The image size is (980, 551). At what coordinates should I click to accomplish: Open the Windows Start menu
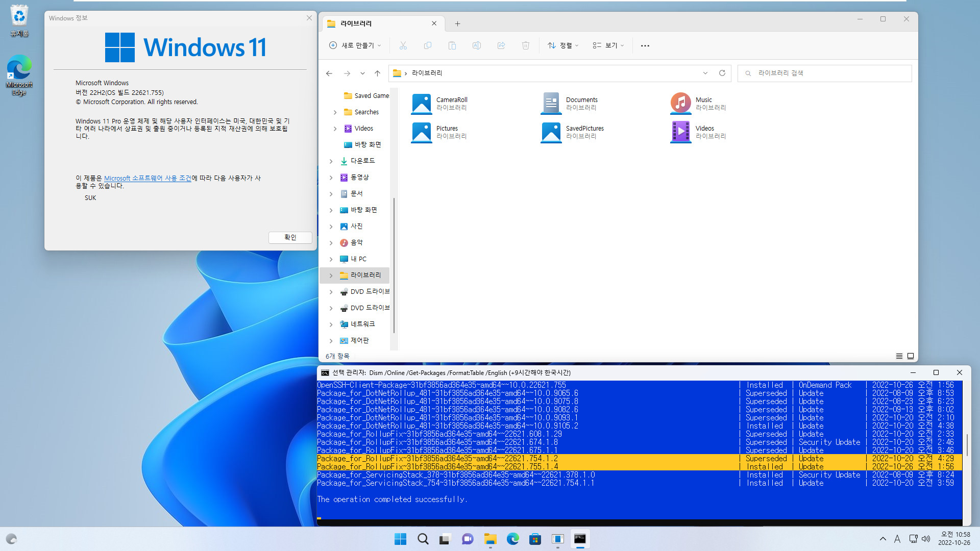401,539
